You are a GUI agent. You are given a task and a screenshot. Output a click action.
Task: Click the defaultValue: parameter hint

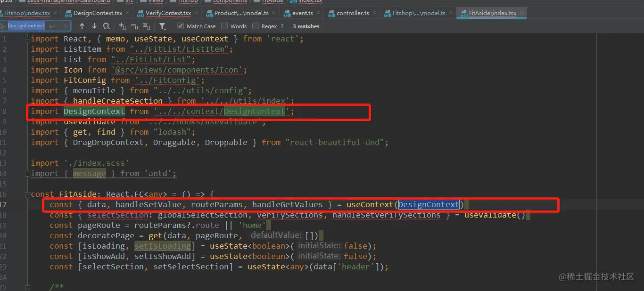click(x=275, y=235)
